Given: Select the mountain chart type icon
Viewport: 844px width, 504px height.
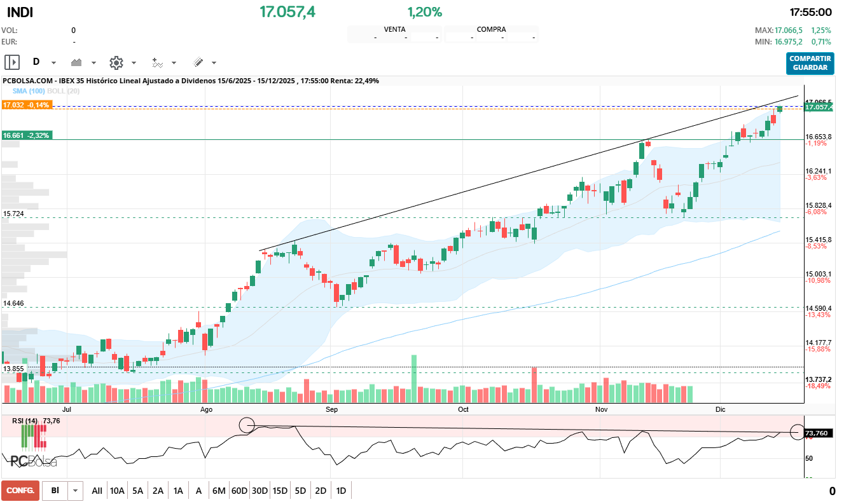Looking at the screenshot, I should coord(77,62).
